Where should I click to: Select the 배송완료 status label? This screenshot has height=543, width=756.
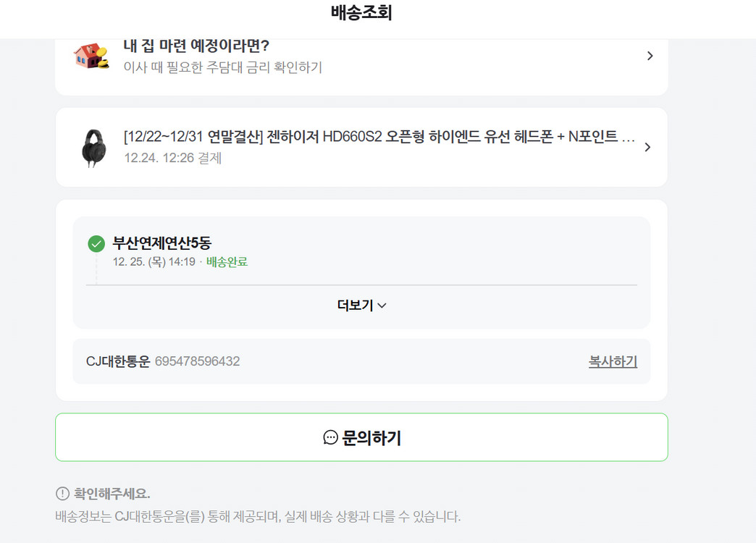227,261
